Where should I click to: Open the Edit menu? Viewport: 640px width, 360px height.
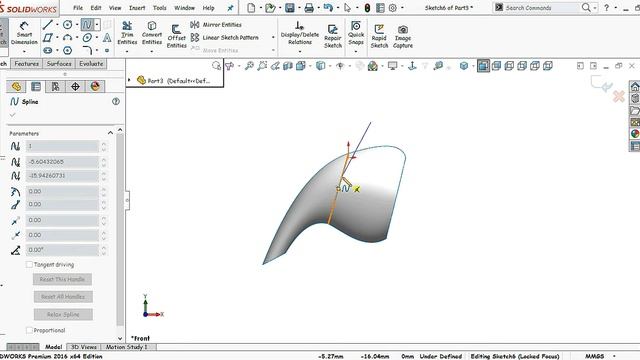96,8
